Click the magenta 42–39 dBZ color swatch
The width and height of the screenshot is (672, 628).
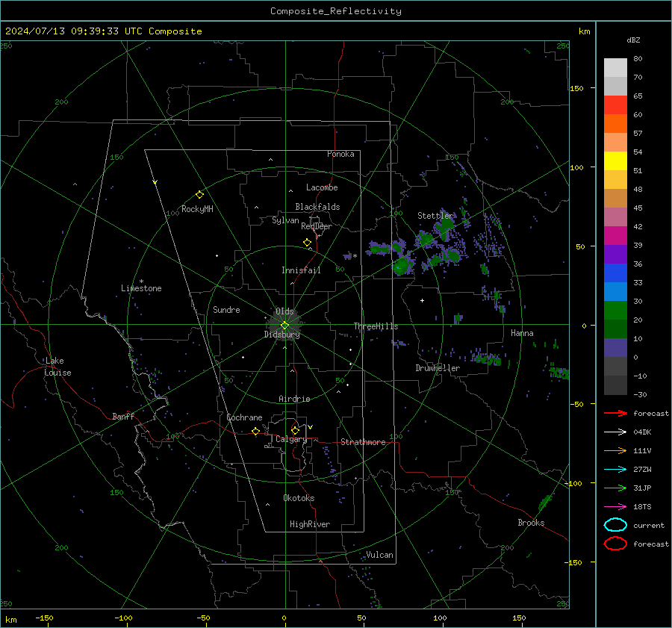pyautogui.click(x=615, y=236)
